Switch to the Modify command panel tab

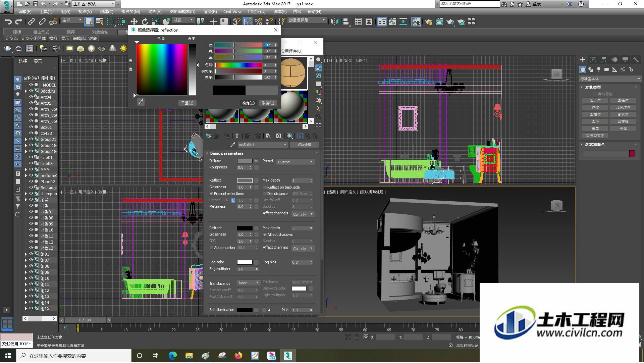(593, 60)
